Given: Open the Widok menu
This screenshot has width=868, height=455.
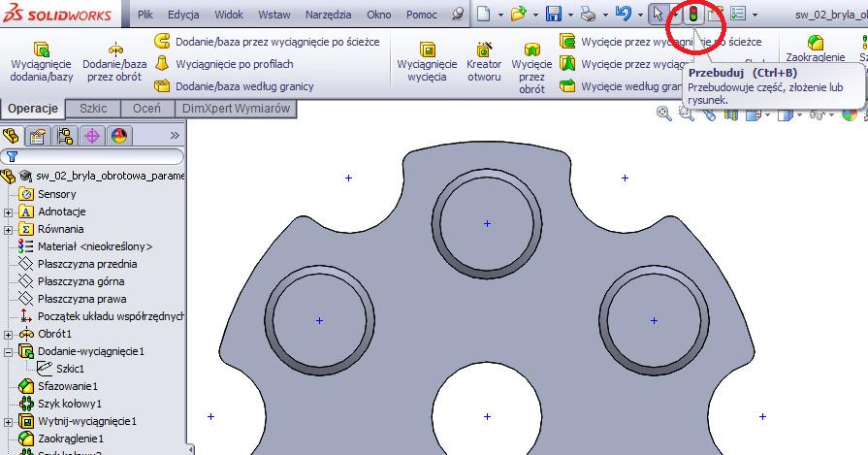Looking at the screenshot, I should click(229, 15).
